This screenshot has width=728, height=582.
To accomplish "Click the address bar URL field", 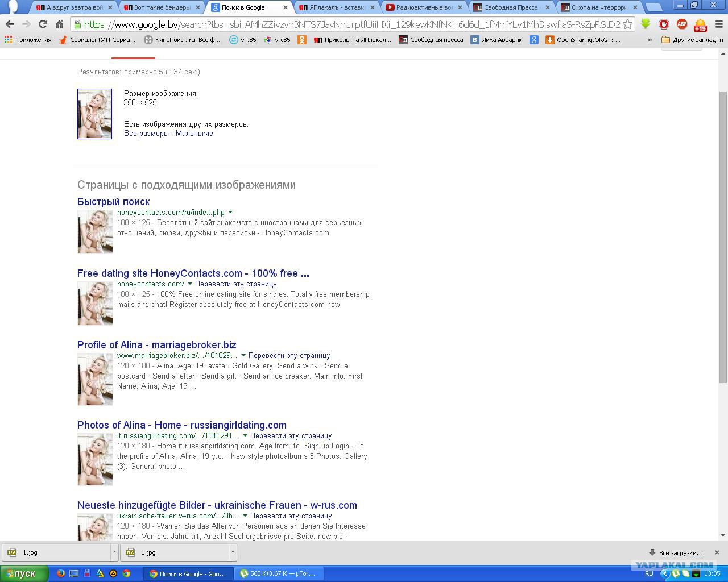I will 351,24.
